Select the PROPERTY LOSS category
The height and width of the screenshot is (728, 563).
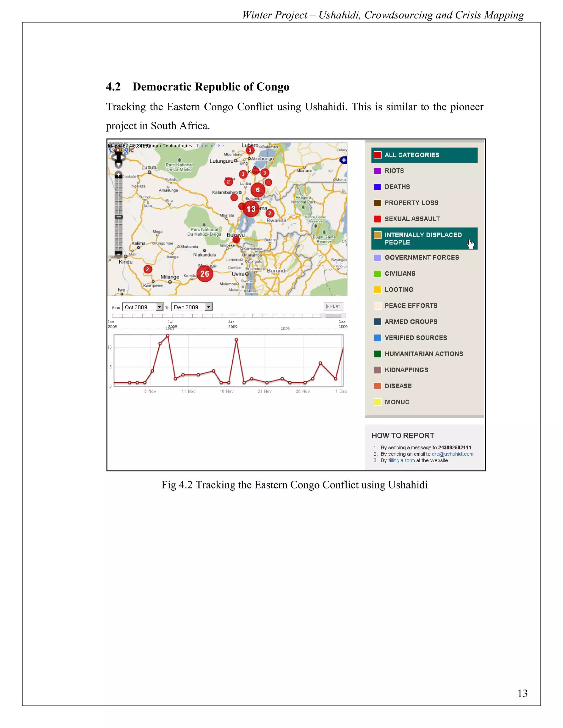pos(424,203)
